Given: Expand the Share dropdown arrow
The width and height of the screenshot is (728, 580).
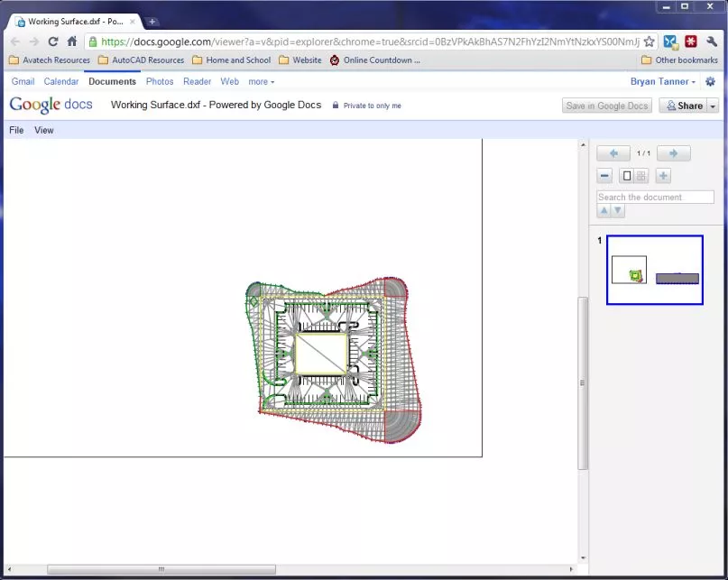Looking at the screenshot, I should (x=713, y=106).
